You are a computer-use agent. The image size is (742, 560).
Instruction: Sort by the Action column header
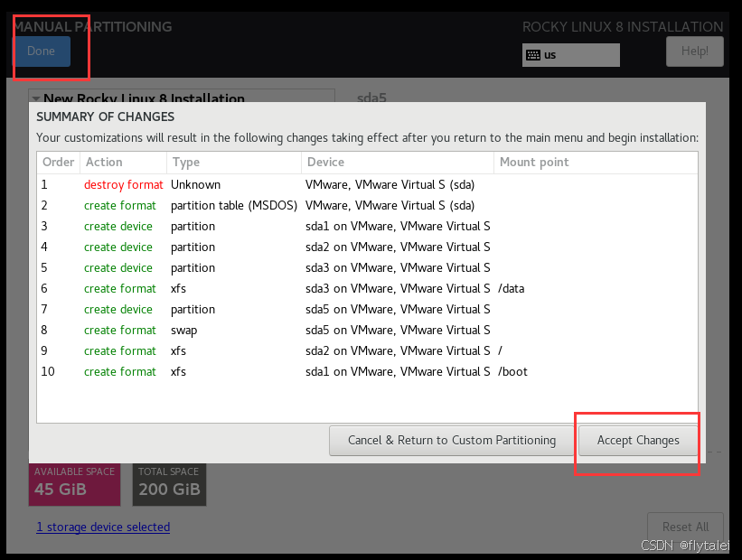coord(123,163)
